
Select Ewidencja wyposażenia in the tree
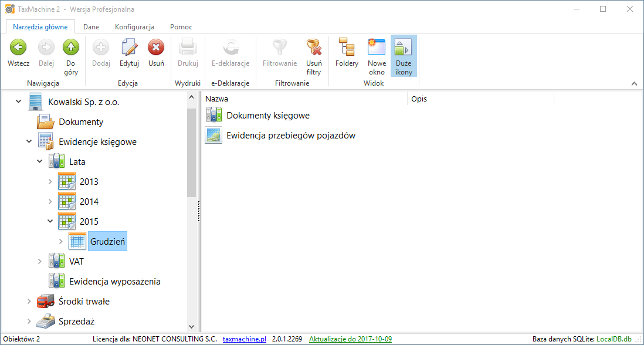click(x=114, y=282)
